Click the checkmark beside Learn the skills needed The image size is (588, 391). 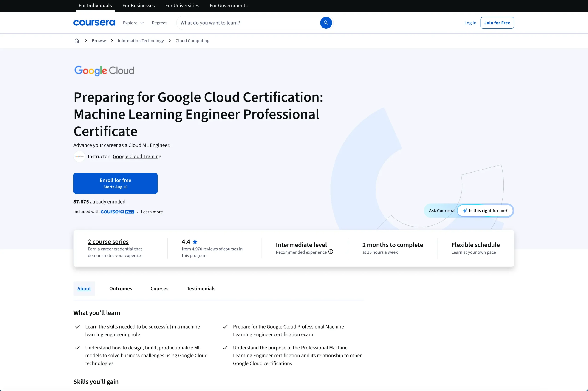77,327
